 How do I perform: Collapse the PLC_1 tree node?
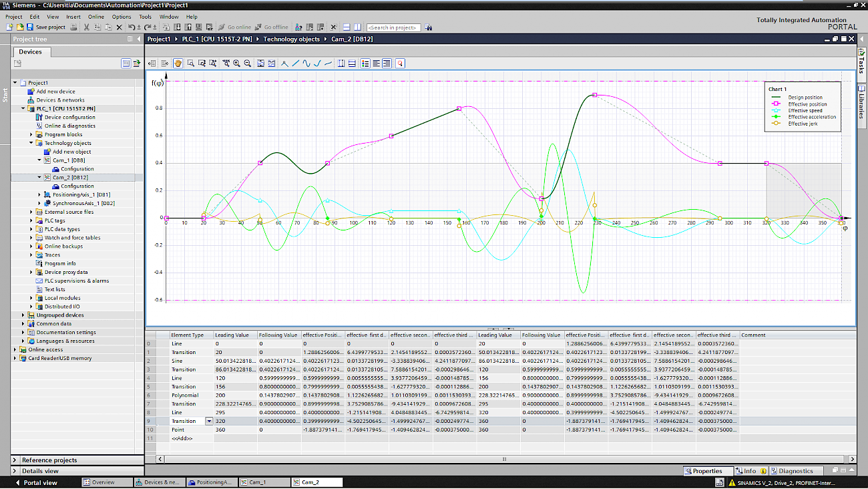[23, 108]
